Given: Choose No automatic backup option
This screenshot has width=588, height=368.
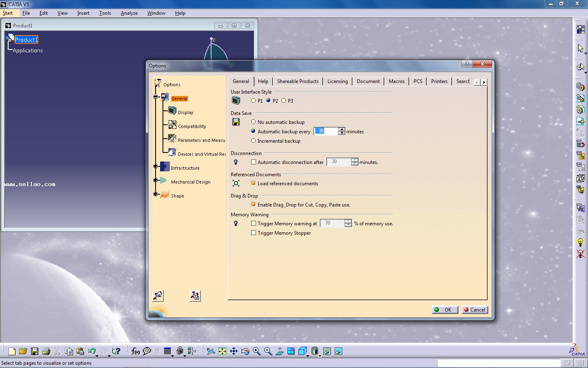Looking at the screenshot, I should point(253,122).
